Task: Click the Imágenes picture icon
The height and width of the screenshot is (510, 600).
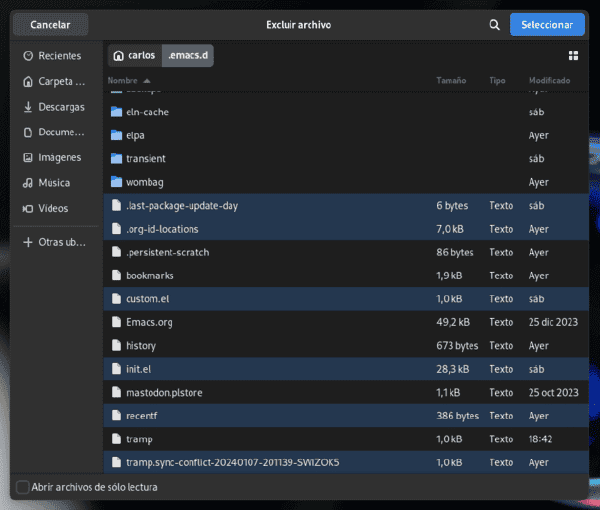Action: [x=28, y=157]
